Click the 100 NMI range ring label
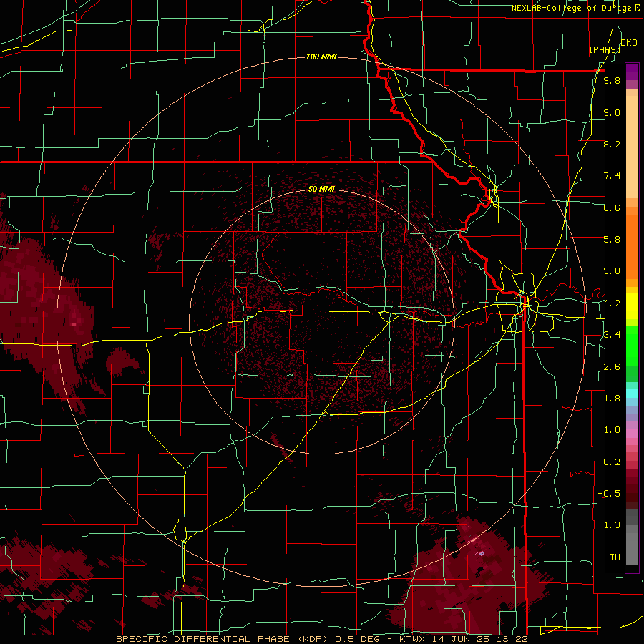 click(321, 57)
